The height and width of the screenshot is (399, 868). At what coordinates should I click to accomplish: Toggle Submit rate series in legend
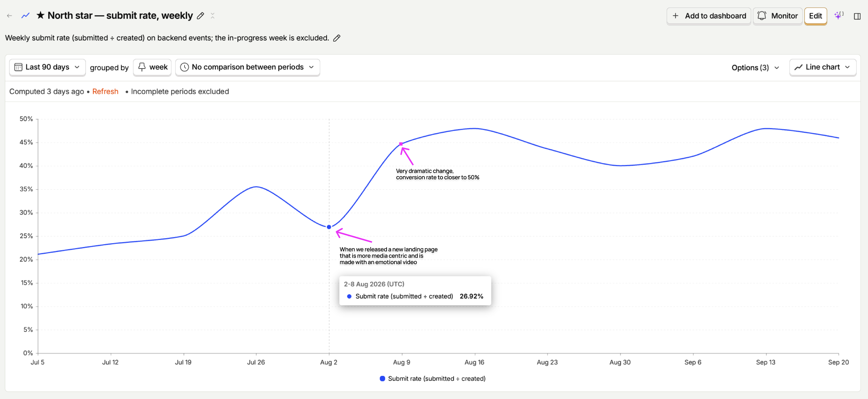(x=433, y=378)
